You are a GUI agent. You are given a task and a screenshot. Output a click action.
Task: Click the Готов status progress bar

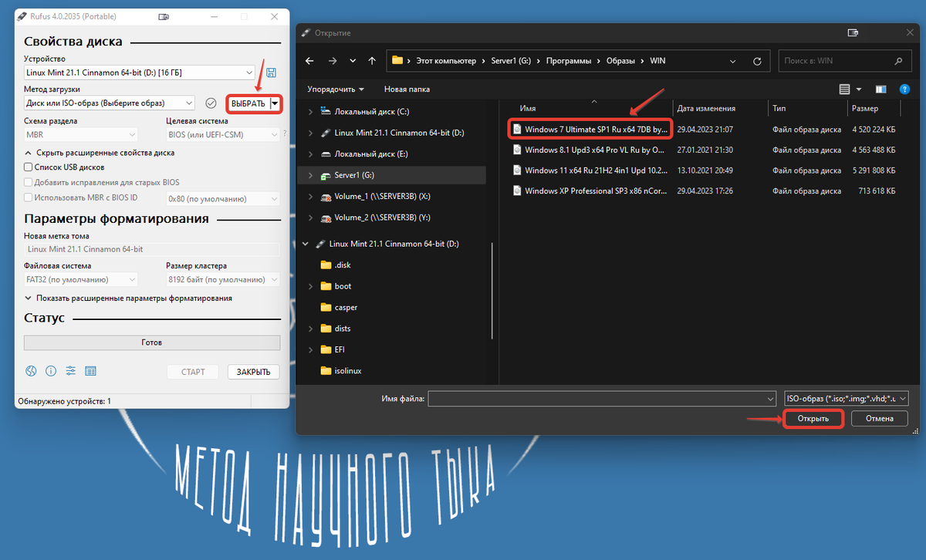pyautogui.click(x=152, y=342)
